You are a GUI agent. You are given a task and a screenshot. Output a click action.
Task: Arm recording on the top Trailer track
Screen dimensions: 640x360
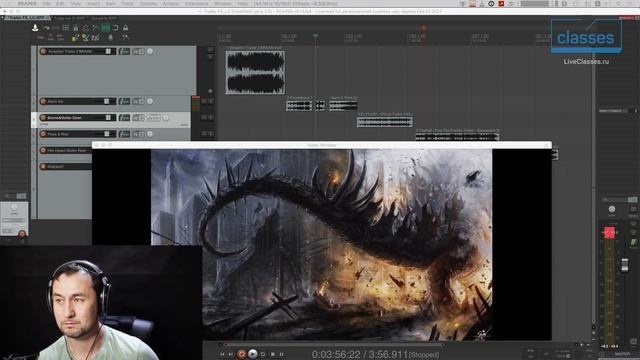pos(43,51)
